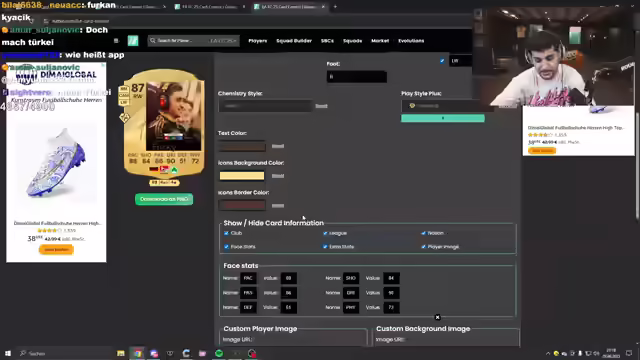The width and height of the screenshot is (640, 360).
Task: Switch to the second browser tab
Action: (209, 7)
